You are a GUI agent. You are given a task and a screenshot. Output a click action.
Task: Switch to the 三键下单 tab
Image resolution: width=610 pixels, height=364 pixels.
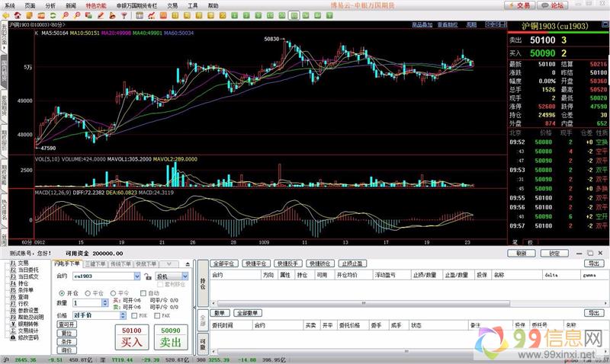coord(95,263)
